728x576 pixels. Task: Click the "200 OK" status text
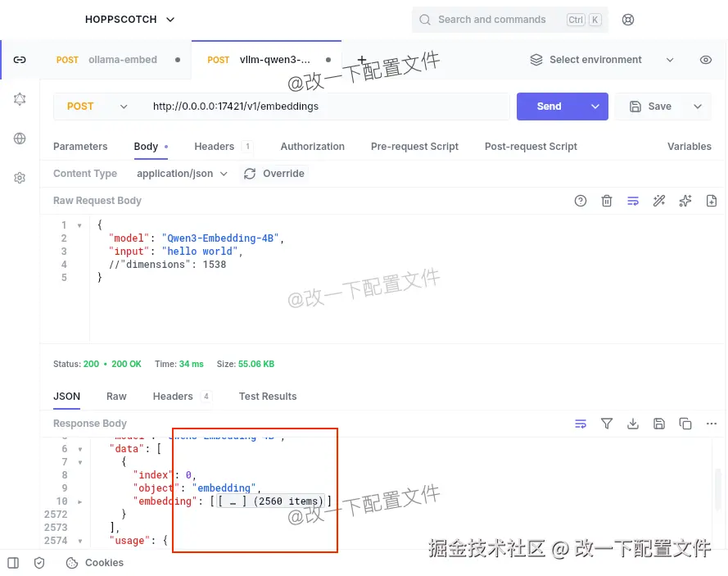point(126,364)
